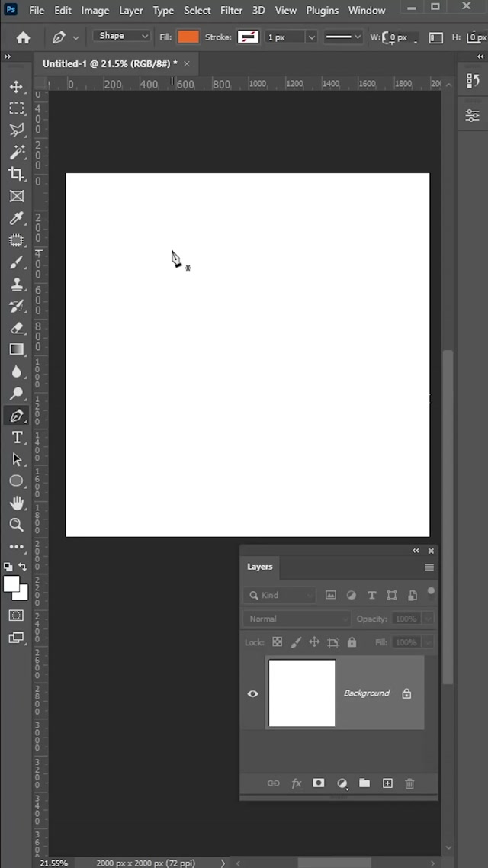Viewport: 488px width, 868px height.
Task: Select the Magic Wand tool
Action: 17,153
